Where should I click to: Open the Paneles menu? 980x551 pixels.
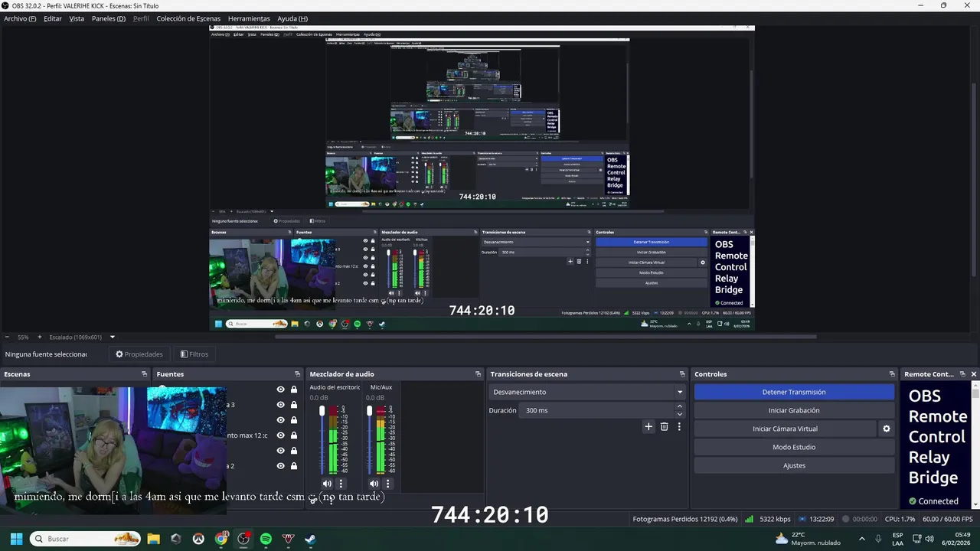point(109,18)
